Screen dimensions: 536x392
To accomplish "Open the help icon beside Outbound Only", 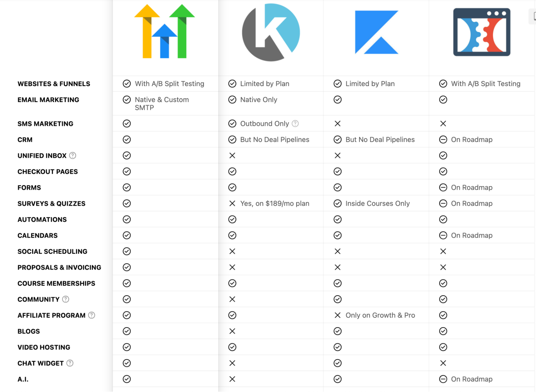I will [295, 124].
